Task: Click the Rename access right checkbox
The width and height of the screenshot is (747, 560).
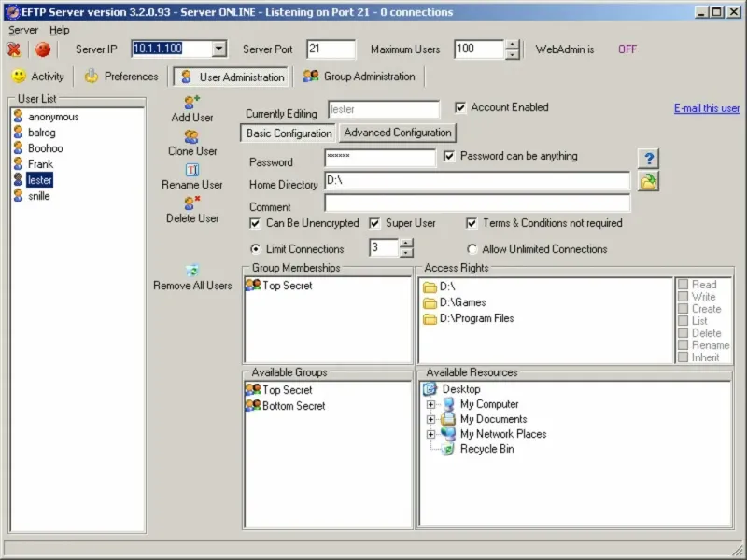Action: (x=683, y=345)
